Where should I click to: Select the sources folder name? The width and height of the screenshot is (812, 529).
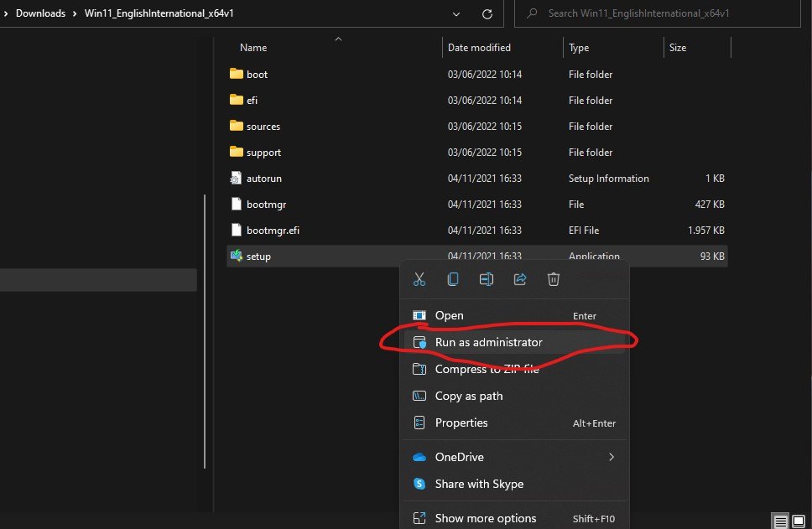click(263, 127)
